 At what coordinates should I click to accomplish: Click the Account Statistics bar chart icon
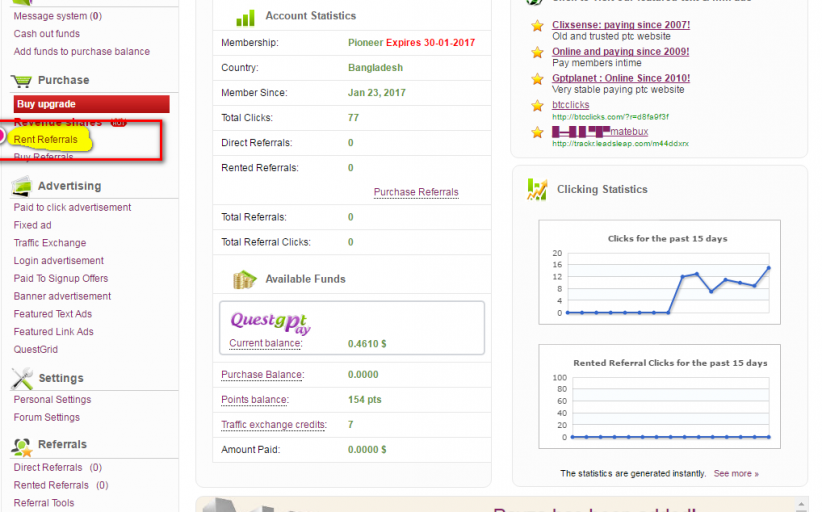(245, 17)
